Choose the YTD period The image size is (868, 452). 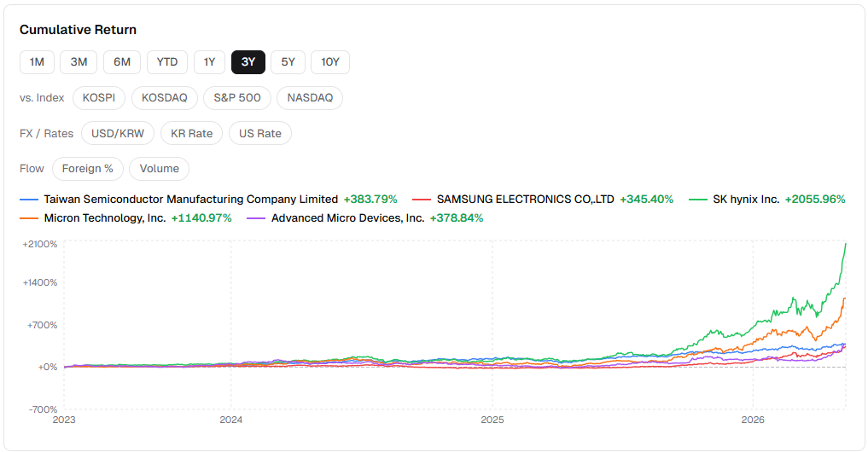coord(167,62)
